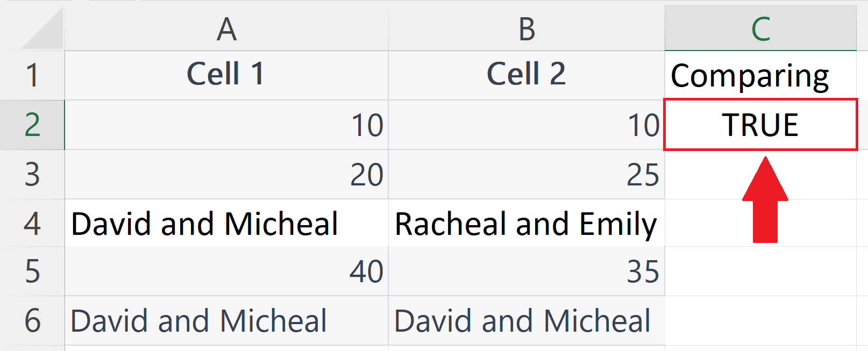Select row 4 header
Image resolution: width=868 pixels, height=351 pixels.
coord(32,224)
